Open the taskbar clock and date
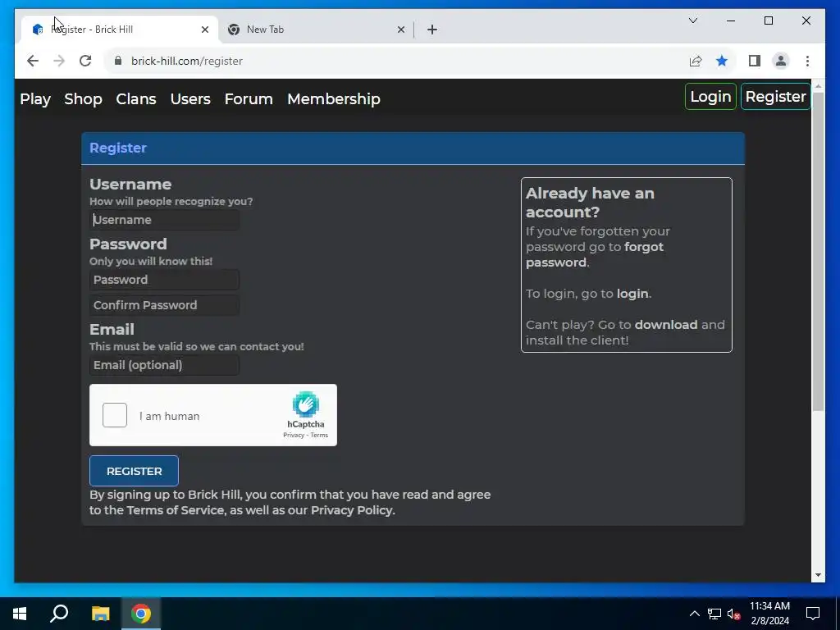The image size is (840, 630). [769, 614]
